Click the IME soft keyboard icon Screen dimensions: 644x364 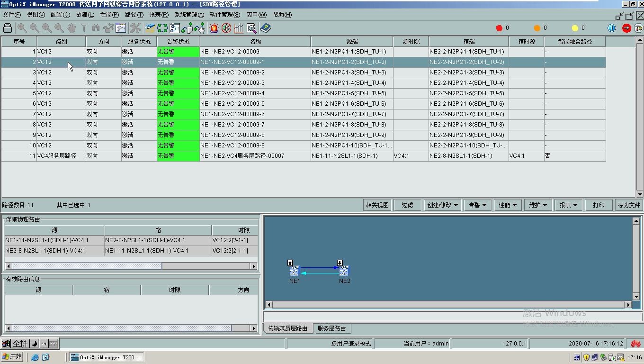[x=54, y=344]
